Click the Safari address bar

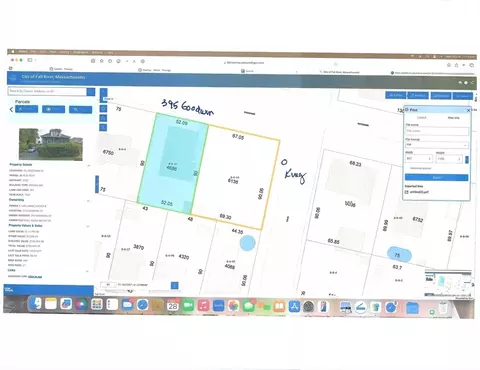coord(245,62)
